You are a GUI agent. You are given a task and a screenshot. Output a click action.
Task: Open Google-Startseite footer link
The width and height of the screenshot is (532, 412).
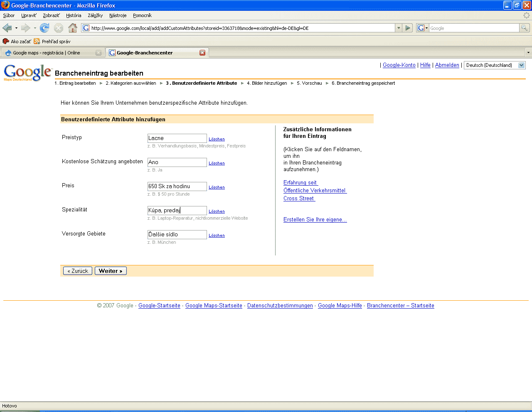click(x=159, y=306)
